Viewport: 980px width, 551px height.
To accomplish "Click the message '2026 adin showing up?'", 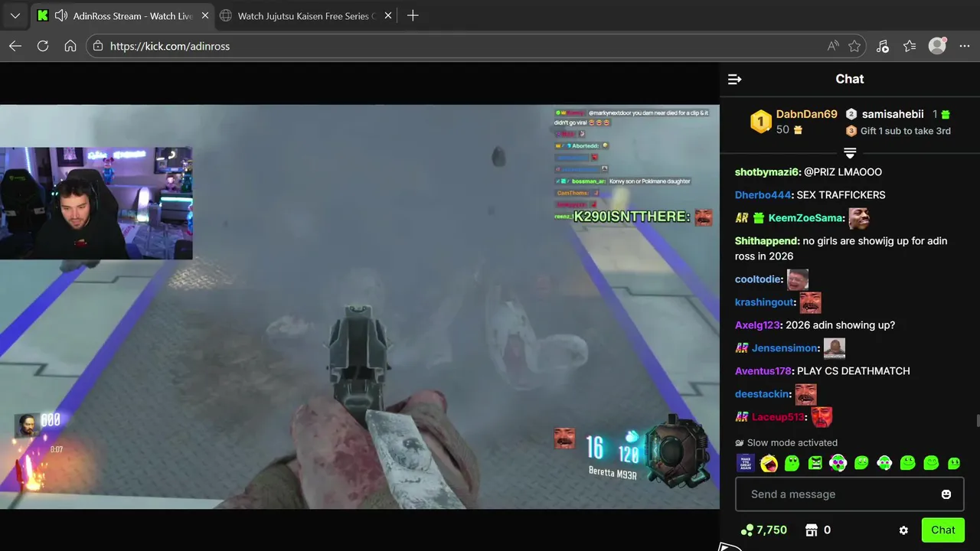I will tap(840, 325).
